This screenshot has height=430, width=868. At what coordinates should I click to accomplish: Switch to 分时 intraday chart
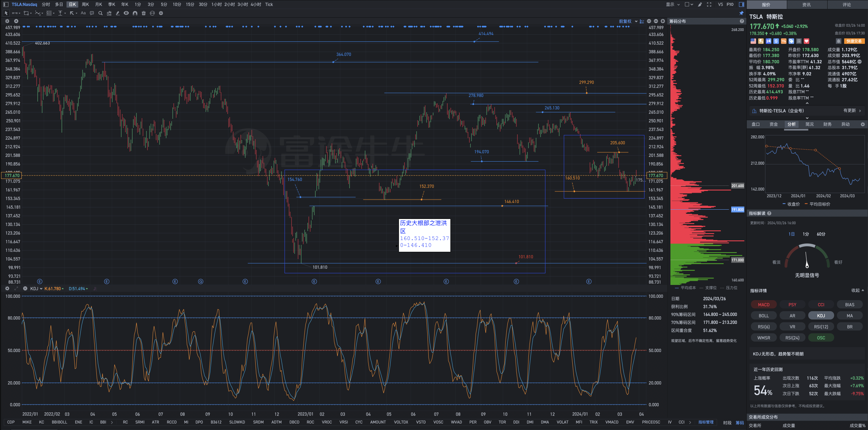pos(46,4)
